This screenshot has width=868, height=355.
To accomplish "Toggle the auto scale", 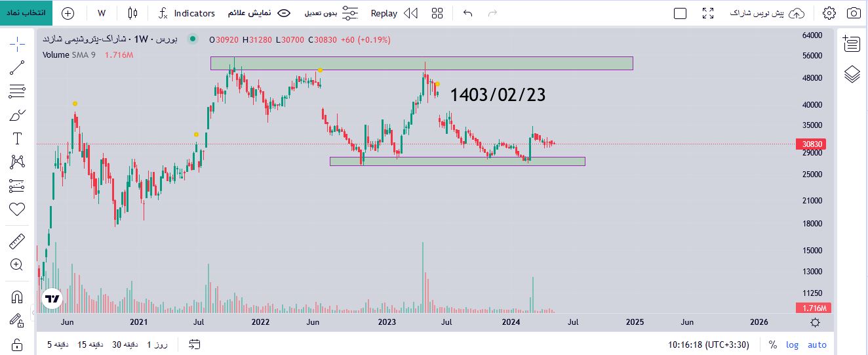I will 817,345.
